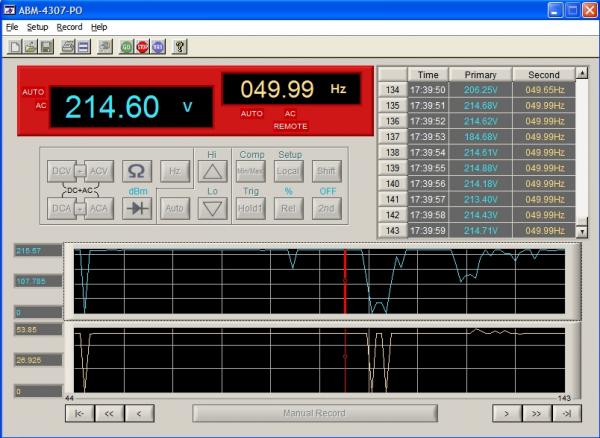
Task: Jump to last record with >| button
Action: 566,412
